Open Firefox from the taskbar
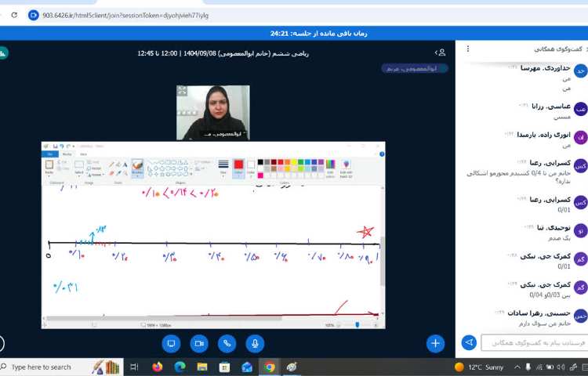588x376 pixels. click(x=158, y=367)
